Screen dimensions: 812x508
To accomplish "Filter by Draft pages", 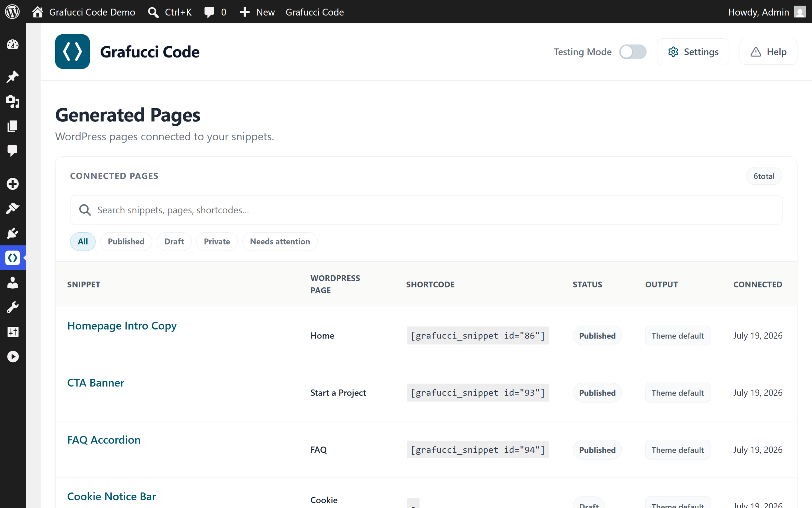I will (x=174, y=242).
